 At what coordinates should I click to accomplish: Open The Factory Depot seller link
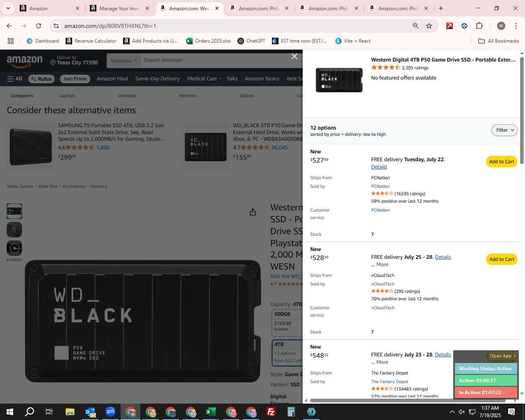click(390, 381)
